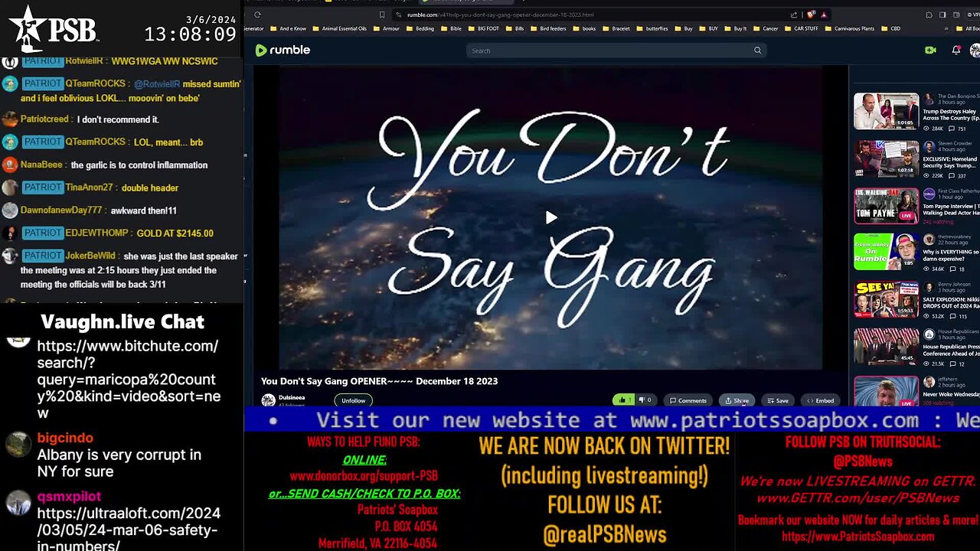Open the Rumble upload camera icon

(x=930, y=50)
